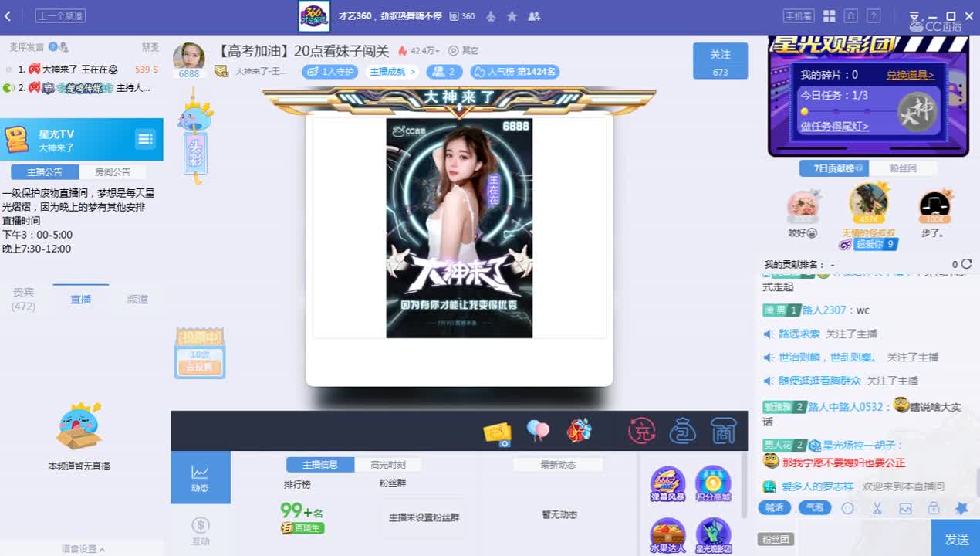This screenshot has height=556, width=980.
Task: Select the 直播 tab
Action: click(x=81, y=299)
